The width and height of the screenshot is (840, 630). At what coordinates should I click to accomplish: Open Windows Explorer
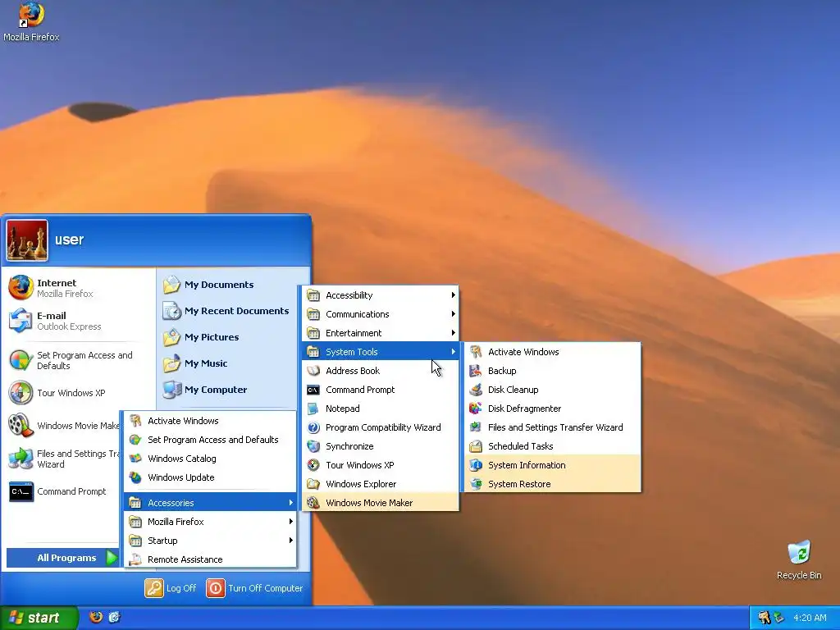coord(381,484)
